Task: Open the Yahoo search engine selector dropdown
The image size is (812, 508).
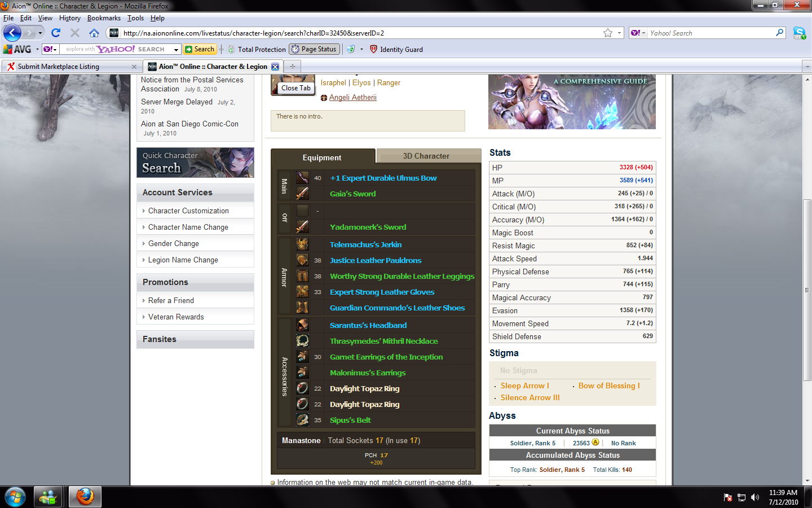Action: pos(638,33)
